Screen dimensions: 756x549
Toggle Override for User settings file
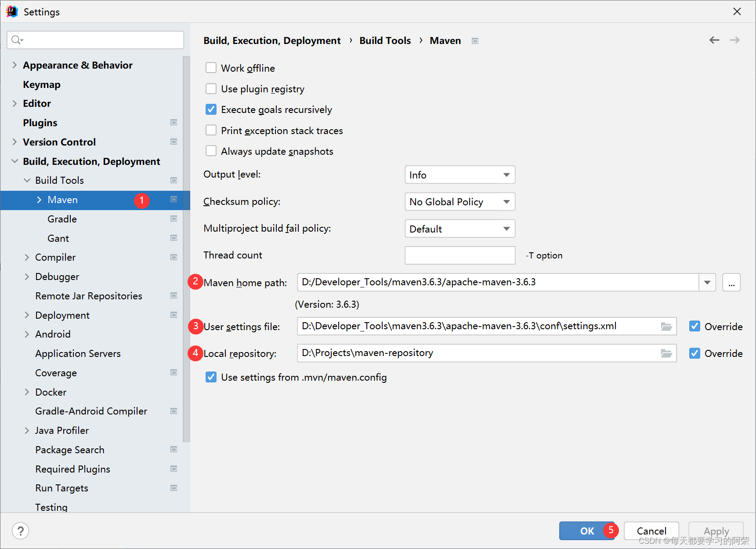click(x=695, y=326)
